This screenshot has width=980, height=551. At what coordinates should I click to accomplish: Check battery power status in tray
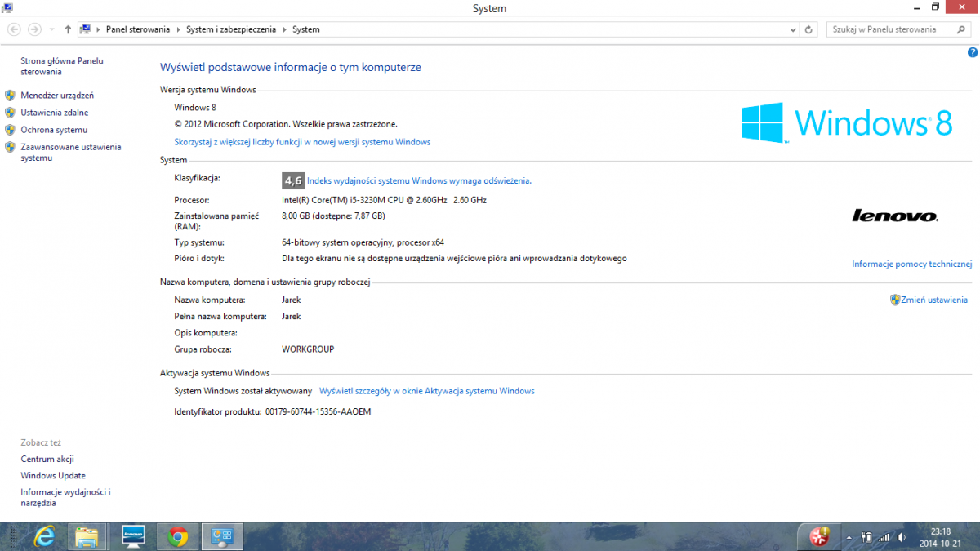866,537
